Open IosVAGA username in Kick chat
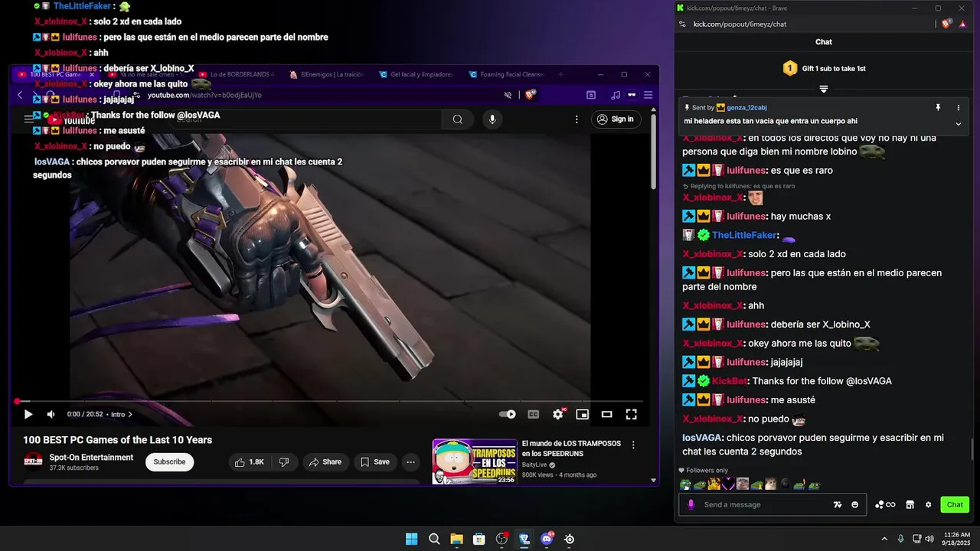Image resolution: width=980 pixels, height=551 pixels. click(x=702, y=438)
